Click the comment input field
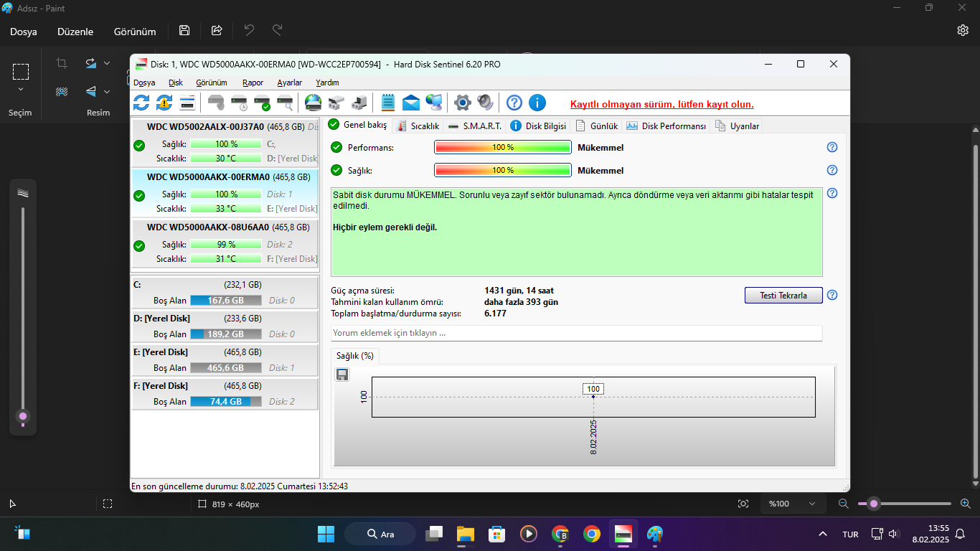This screenshot has height=551, width=980. tap(577, 333)
